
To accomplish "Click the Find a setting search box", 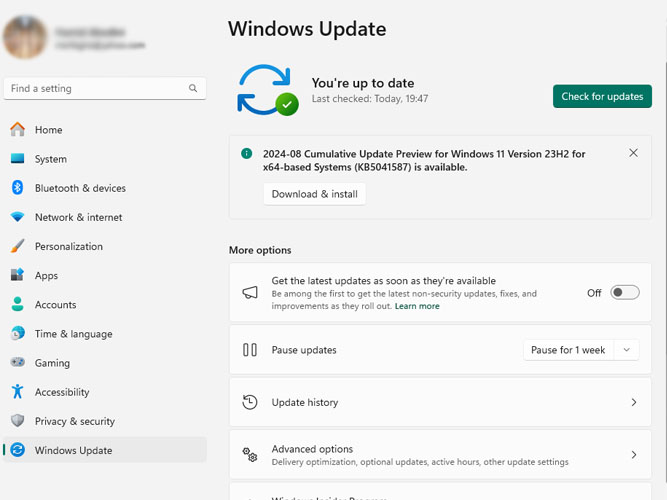I will coord(105,88).
